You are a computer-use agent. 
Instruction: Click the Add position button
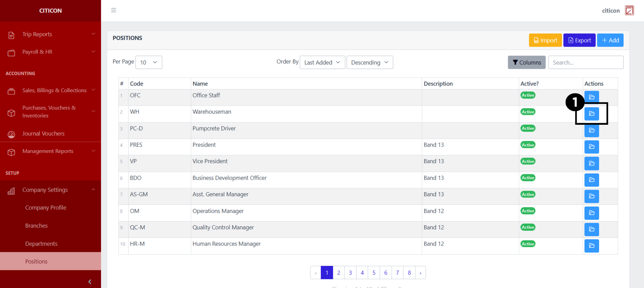coord(610,40)
